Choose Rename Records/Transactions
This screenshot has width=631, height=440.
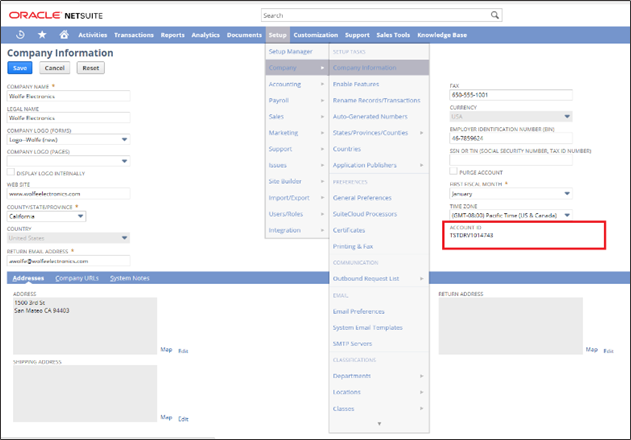(379, 100)
